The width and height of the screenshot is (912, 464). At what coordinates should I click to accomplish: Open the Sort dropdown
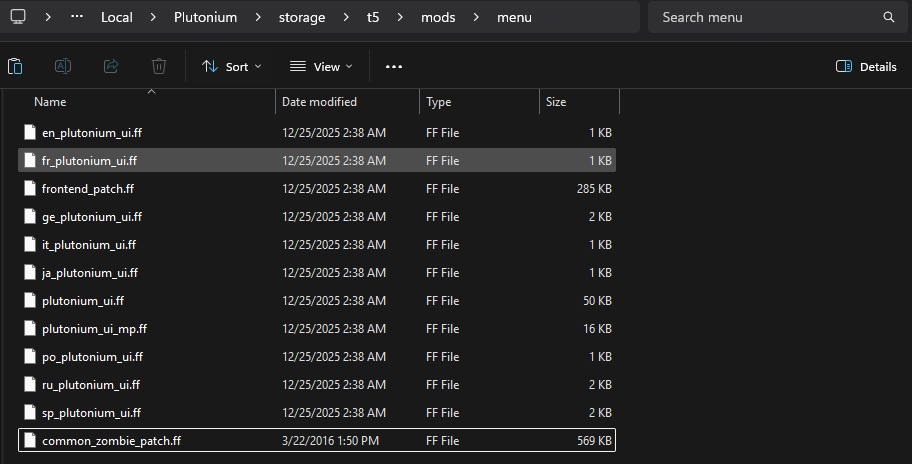click(231, 67)
